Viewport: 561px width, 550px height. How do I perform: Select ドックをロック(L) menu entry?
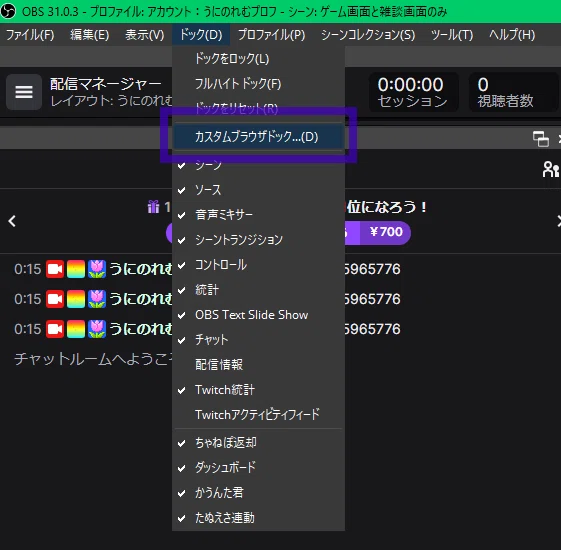coord(258,58)
